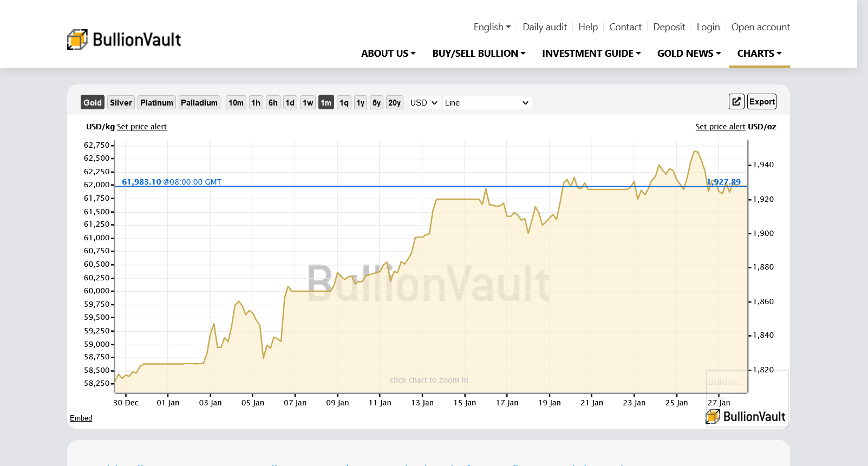
Task: Open chart in pop-out window icon
Action: [736, 102]
